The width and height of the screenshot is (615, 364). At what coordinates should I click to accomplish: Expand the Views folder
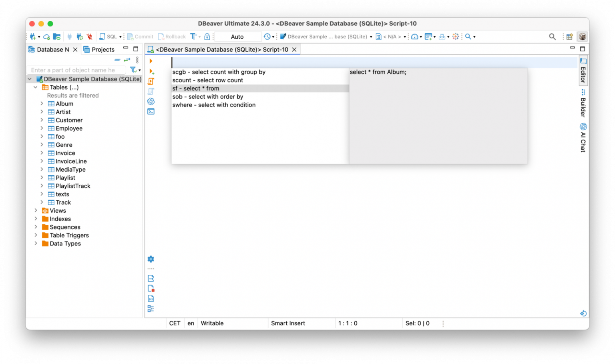[36, 210]
